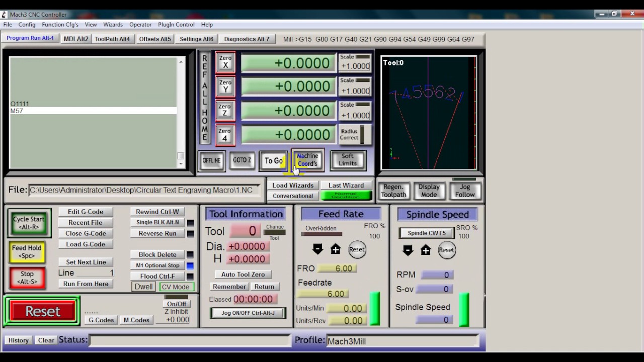Click Display Mode button
Screen dimensions: 644x362
(x=429, y=191)
